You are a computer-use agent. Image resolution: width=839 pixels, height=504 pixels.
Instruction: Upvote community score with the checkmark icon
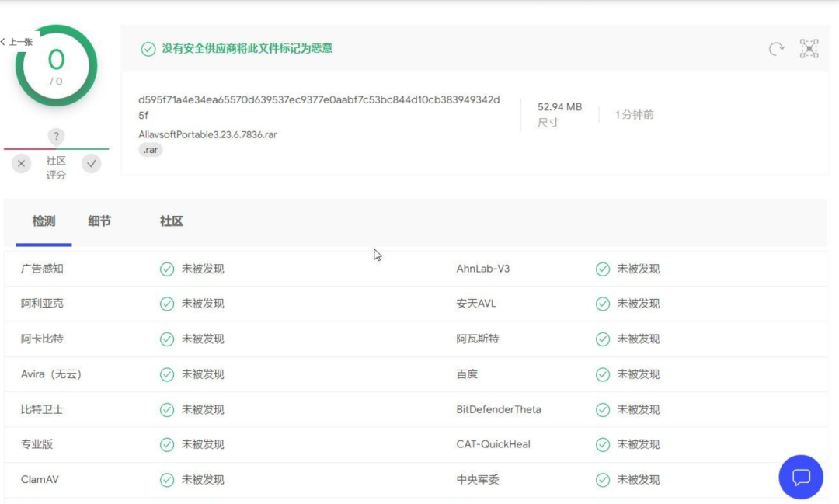[x=92, y=164]
